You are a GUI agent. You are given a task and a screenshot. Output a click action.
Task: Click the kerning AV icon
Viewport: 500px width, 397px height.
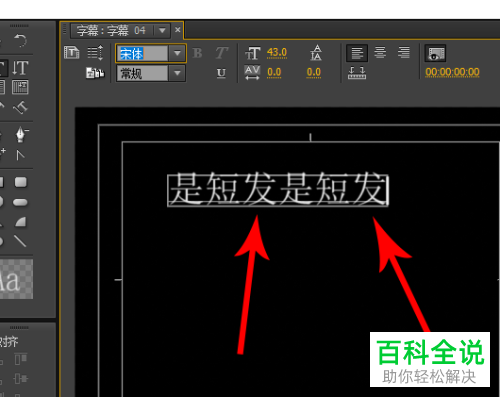coord(252,73)
